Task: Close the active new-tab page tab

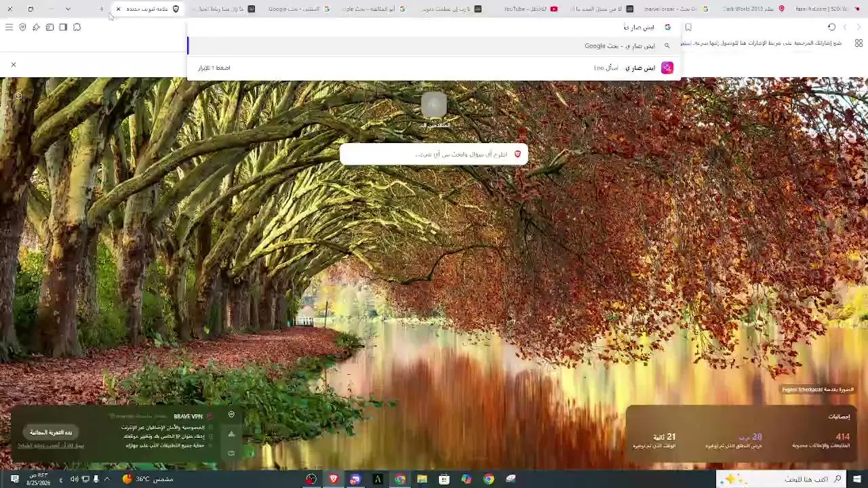Action: [118, 9]
